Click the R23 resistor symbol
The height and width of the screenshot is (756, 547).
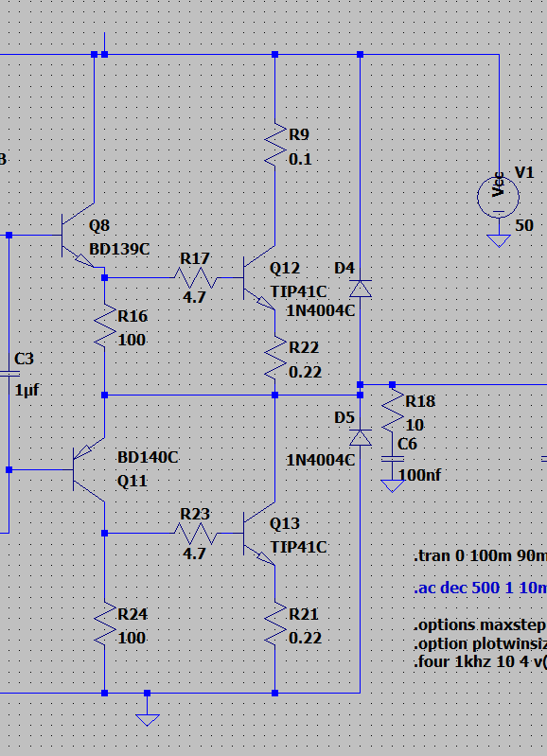coord(195,534)
